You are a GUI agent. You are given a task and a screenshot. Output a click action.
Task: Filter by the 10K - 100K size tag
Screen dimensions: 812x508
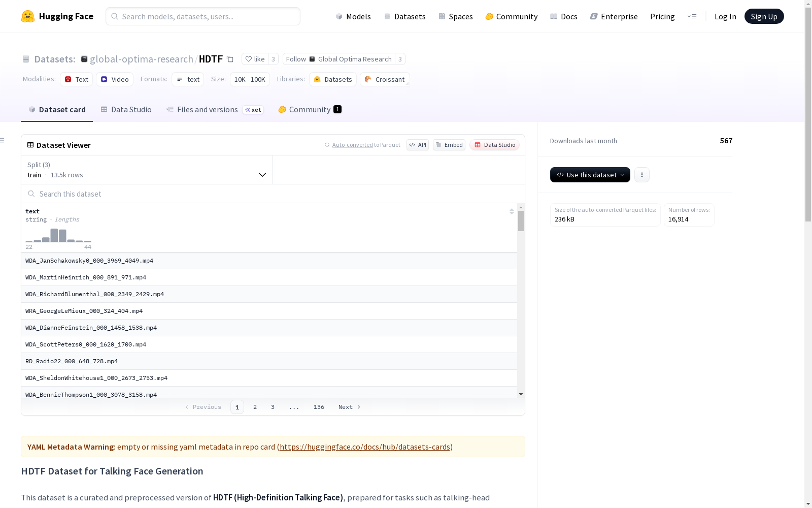click(x=250, y=79)
